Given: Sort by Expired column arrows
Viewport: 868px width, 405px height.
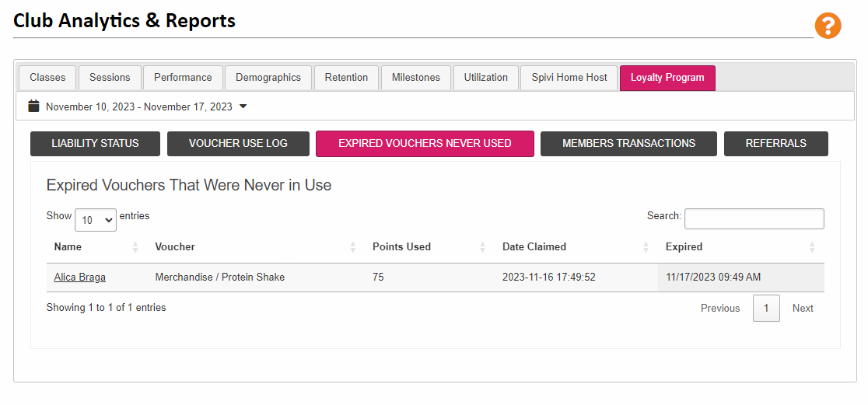Looking at the screenshot, I should (x=811, y=247).
